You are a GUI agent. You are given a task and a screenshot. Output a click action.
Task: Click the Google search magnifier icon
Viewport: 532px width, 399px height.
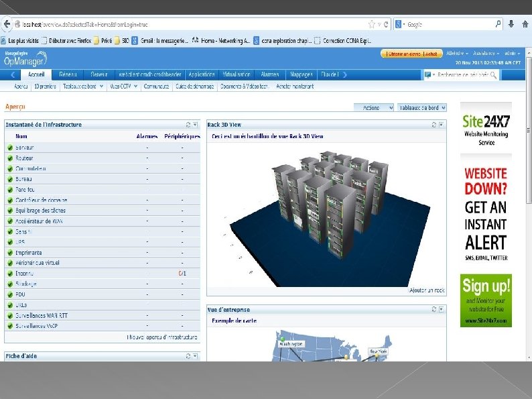pos(498,24)
